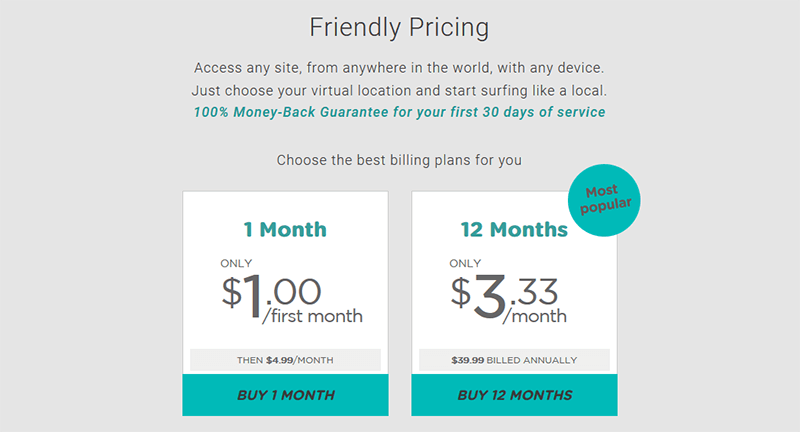This screenshot has height=432, width=800.
Task: Click the Just choose your virtual location line
Action: point(399,91)
